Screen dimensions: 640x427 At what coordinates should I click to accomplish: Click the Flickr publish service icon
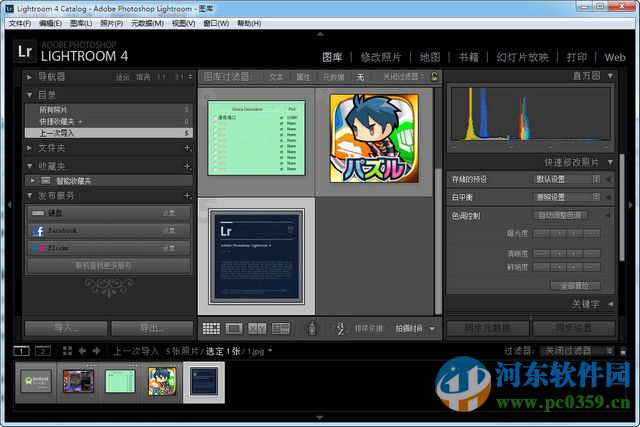pyautogui.click(x=38, y=248)
